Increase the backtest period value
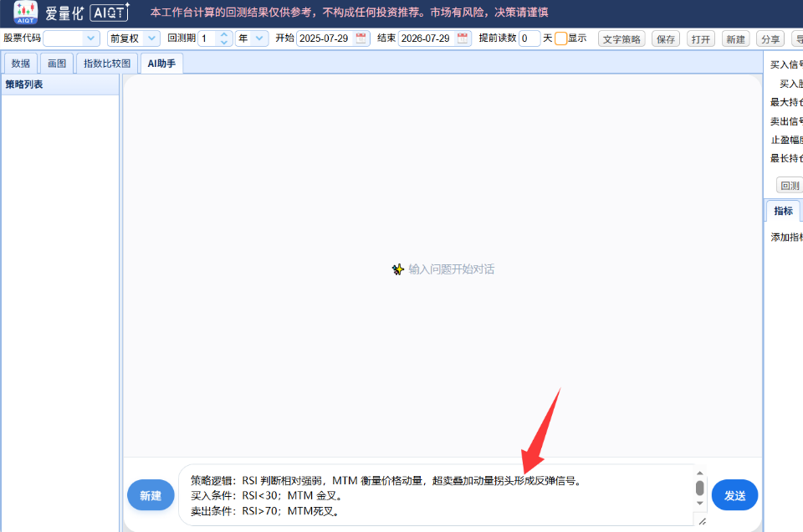The image size is (803, 532). pos(224,35)
